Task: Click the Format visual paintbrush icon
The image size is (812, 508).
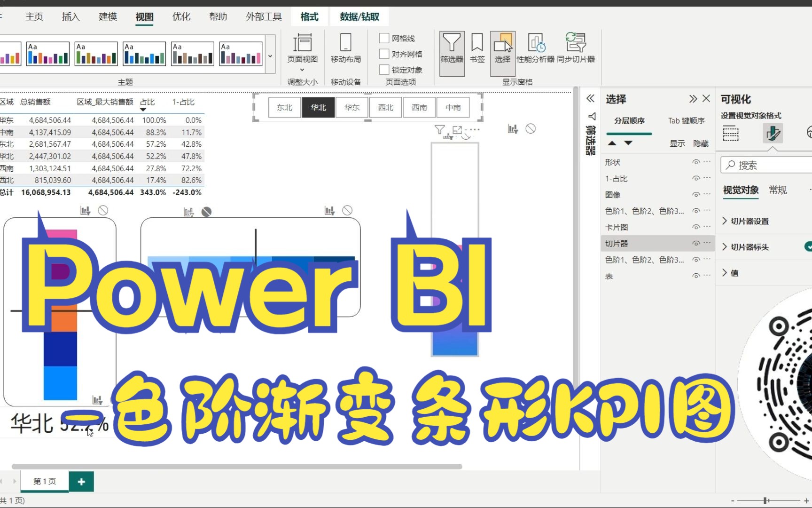Action: [772, 134]
